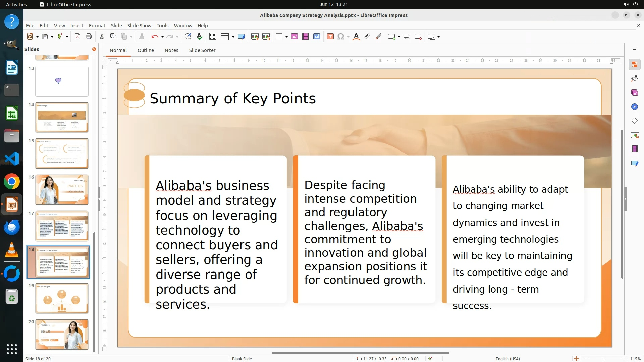This screenshot has width=644, height=362.
Task: Expand the Undo history dropdown arrow
Action: 162,37
